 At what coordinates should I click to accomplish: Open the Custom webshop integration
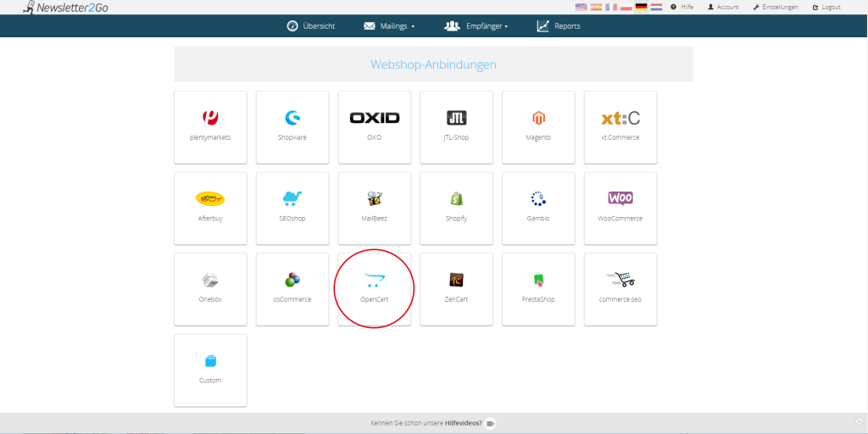click(x=210, y=370)
